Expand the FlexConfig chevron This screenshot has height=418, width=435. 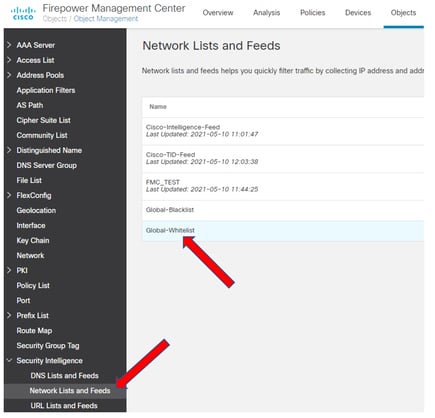tap(9, 195)
